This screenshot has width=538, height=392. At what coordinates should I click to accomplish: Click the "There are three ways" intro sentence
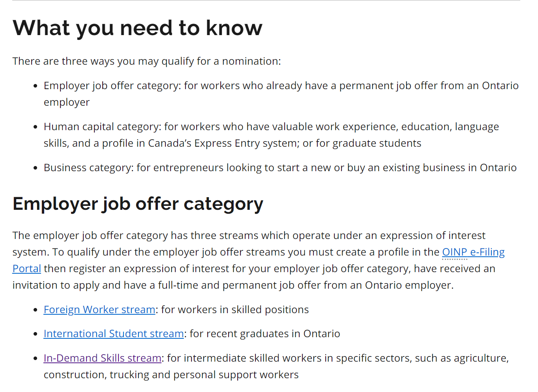pos(147,61)
